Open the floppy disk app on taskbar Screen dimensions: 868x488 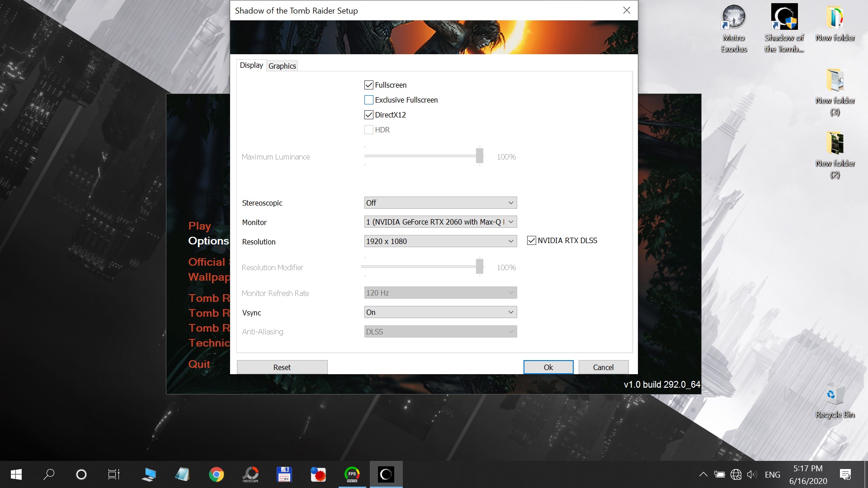click(x=284, y=474)
